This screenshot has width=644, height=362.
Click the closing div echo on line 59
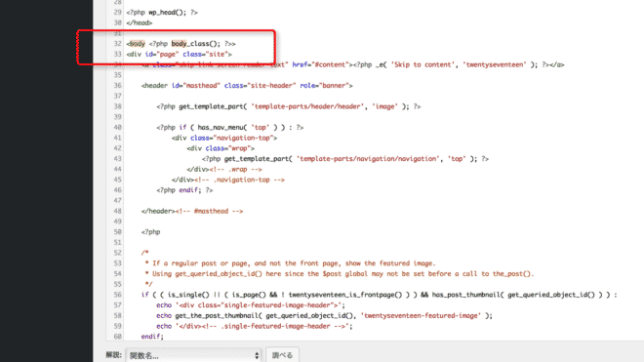pyautogui.click(x=255, y=326)
